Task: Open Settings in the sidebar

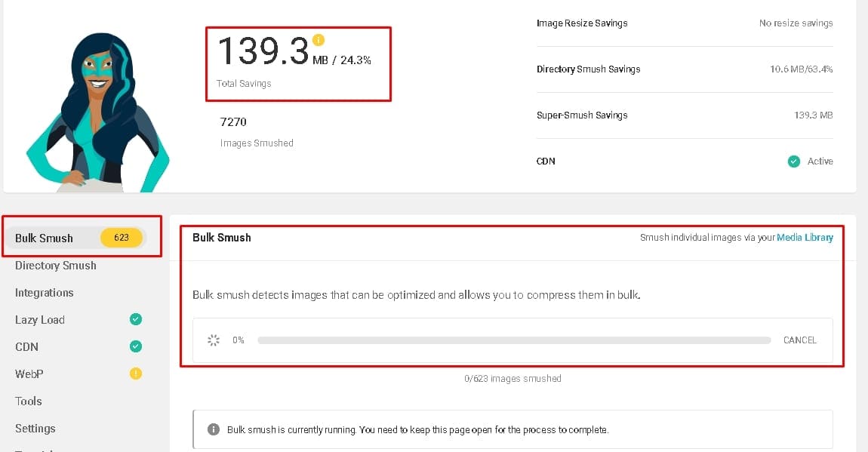Action: point(35,428)
